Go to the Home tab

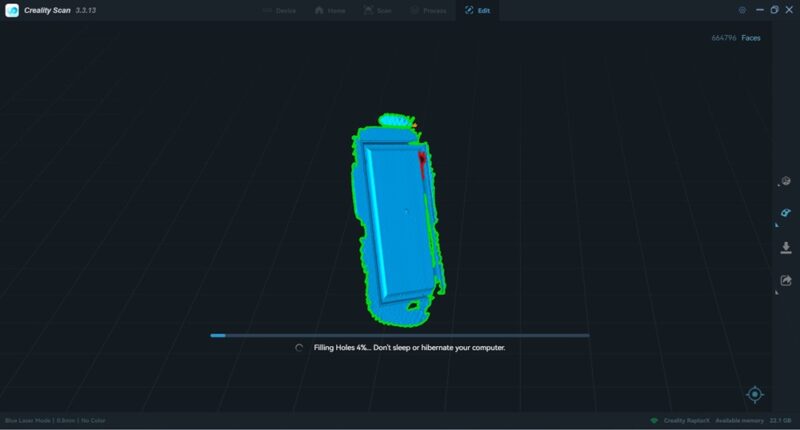coord(331,10)
